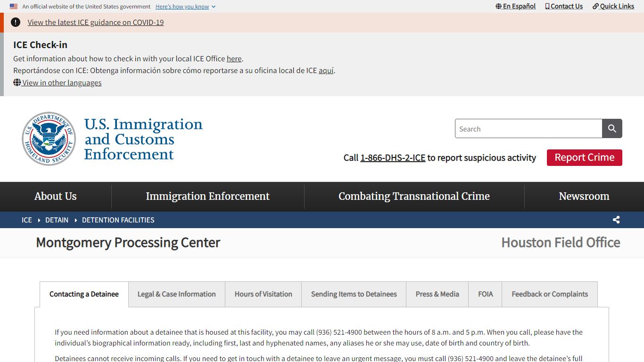Expand "Here's how you know" disclosure

185,7
